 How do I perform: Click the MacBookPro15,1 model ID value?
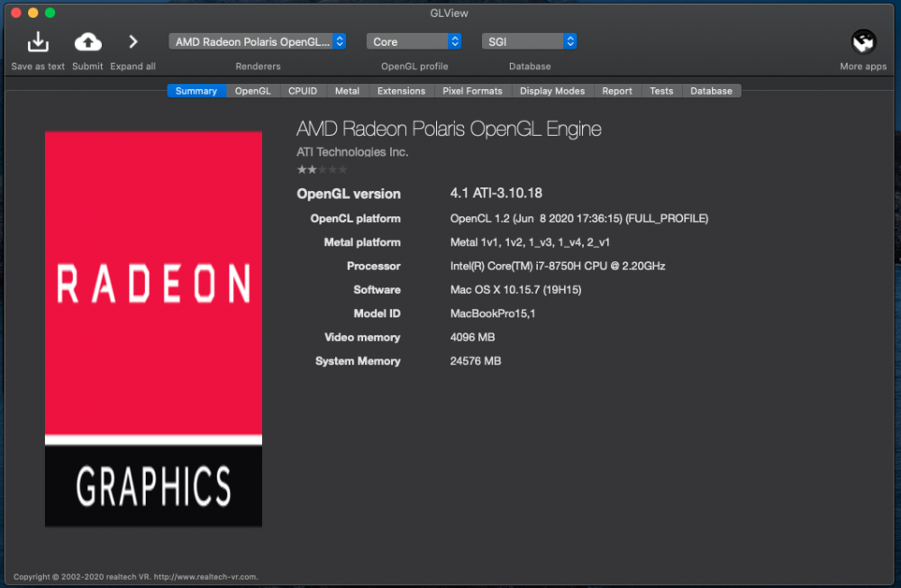493,313
